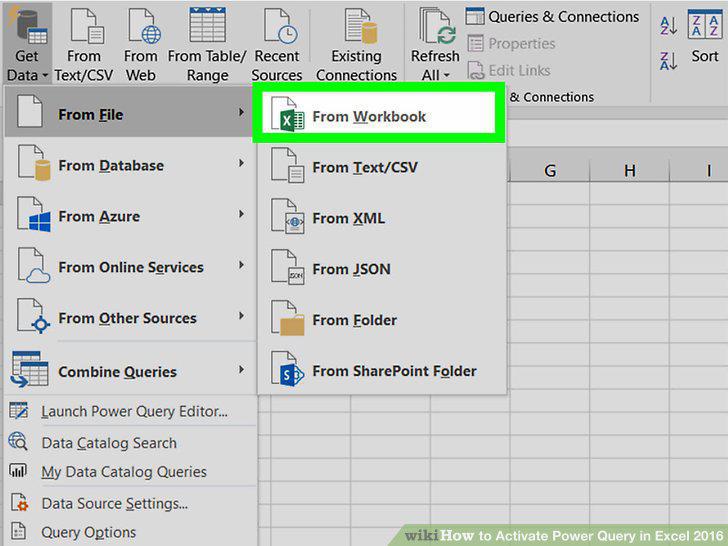Click the From JSON file icon

[287, 267]
